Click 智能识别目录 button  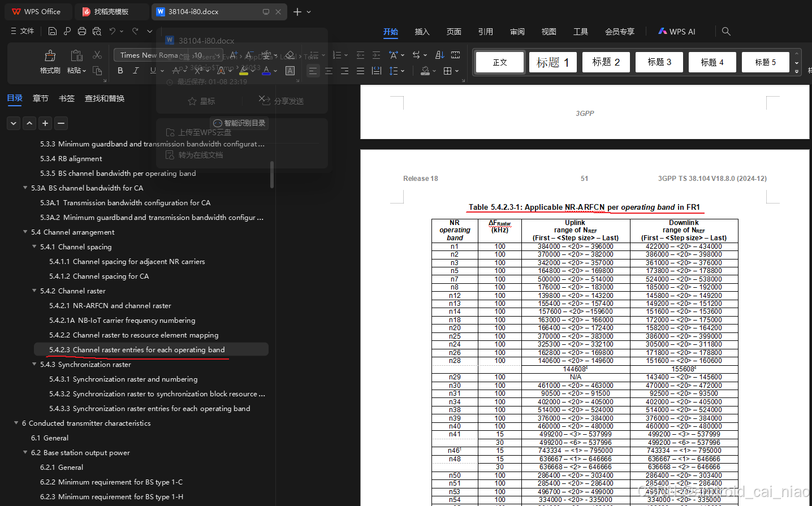coord(239,123)
